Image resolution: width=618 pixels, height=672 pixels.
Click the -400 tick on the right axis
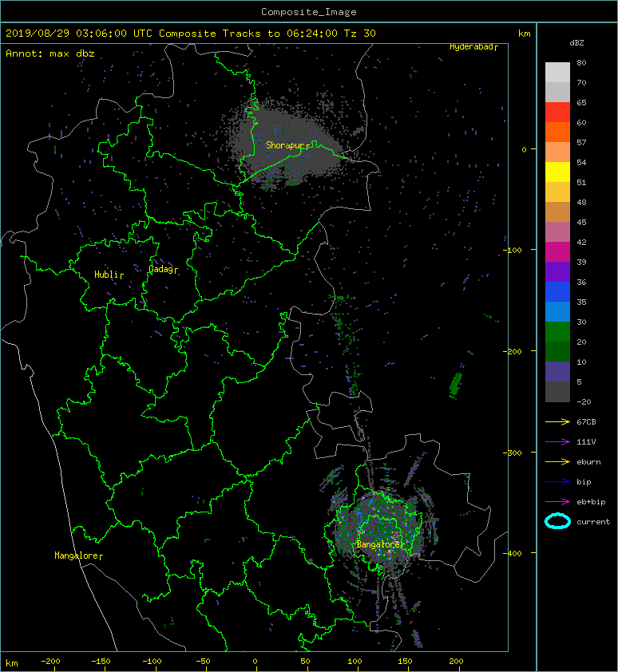coord(512,553)
